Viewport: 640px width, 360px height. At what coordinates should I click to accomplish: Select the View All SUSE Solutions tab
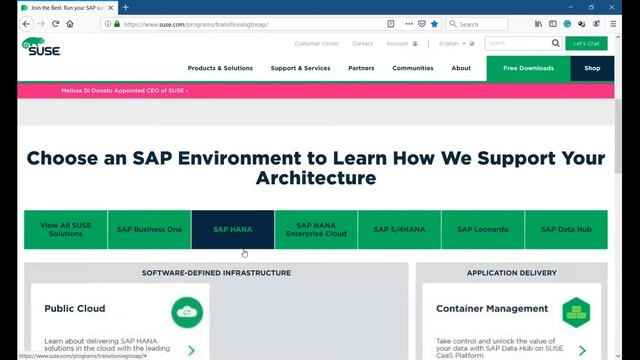point(66,229)
